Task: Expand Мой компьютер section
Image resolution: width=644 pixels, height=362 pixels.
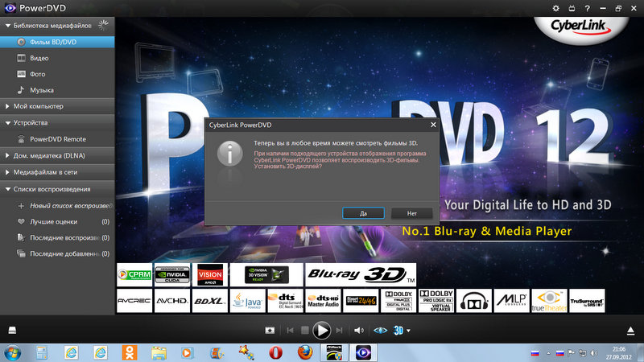Action: point(7,106)
